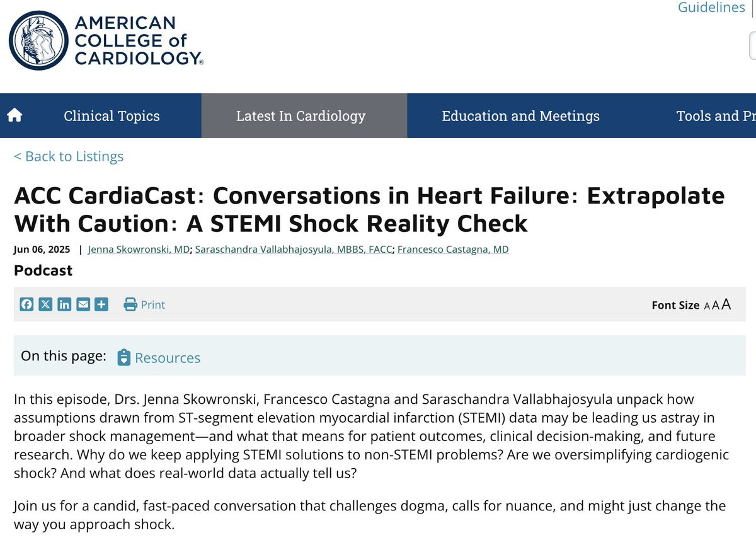The height and width of the screenshot is (545, 756).
Task: Click the printer icon to print
Action: (x=130, y=305)
